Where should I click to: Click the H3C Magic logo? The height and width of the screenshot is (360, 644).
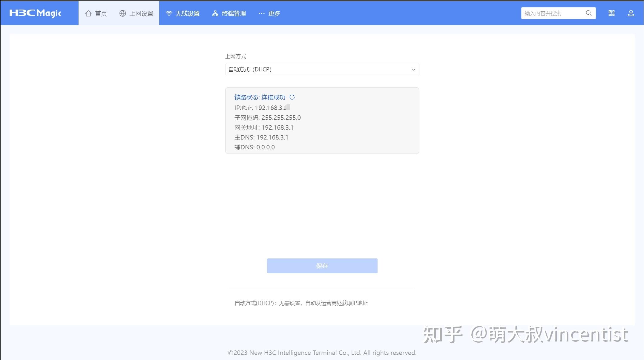[35, 13]
